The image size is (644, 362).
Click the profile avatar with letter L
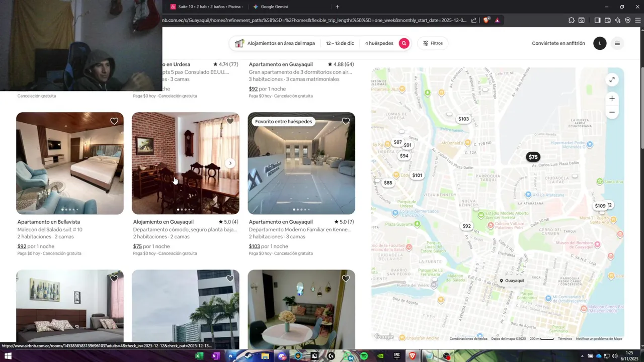tap(600, 43)
